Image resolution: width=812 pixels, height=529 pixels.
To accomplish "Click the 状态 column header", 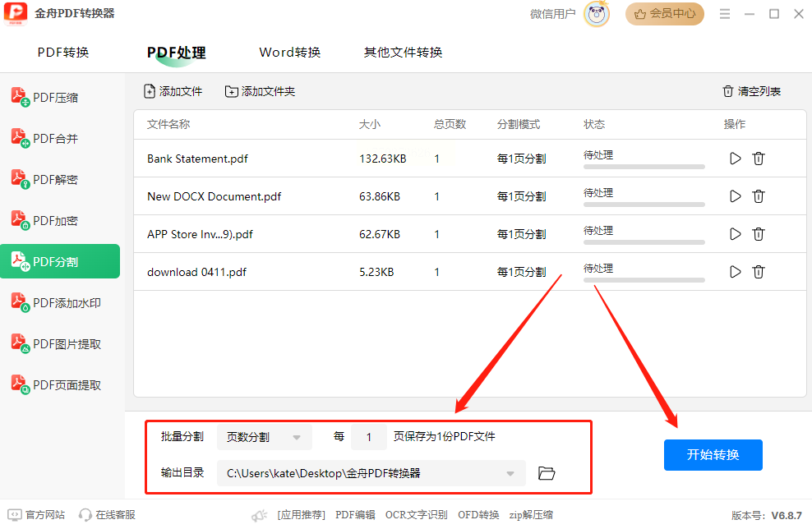I will (594, 124).
